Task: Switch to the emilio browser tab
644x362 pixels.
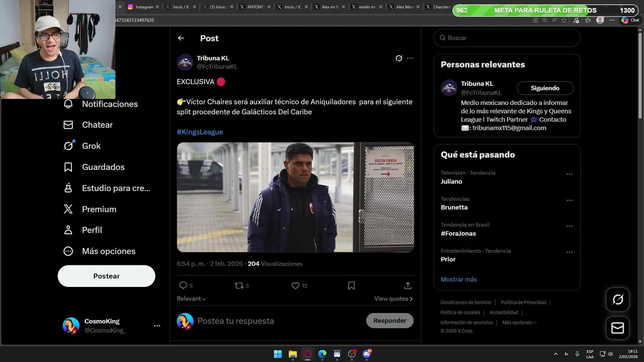Action: [x=367, y=7]
